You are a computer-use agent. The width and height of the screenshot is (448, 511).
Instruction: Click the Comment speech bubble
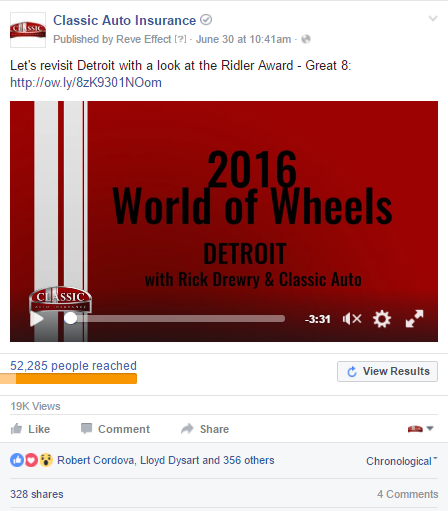(115, 429)
